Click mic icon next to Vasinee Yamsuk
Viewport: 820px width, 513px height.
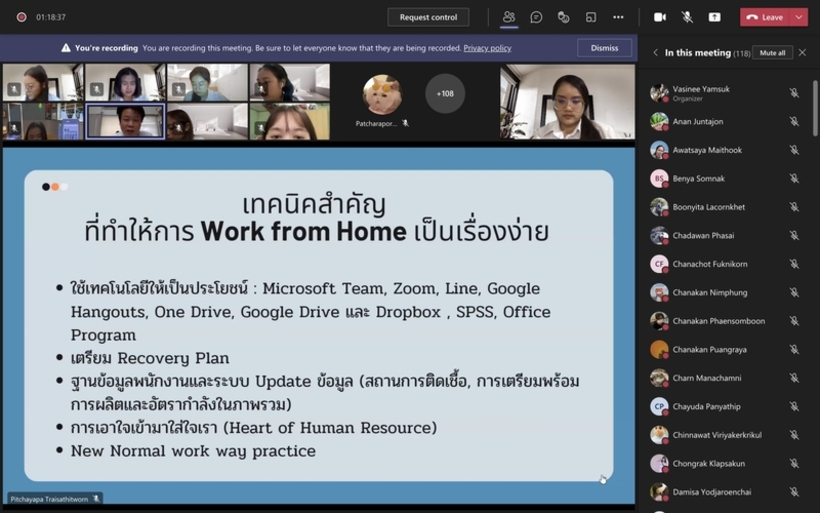point(794,93)
